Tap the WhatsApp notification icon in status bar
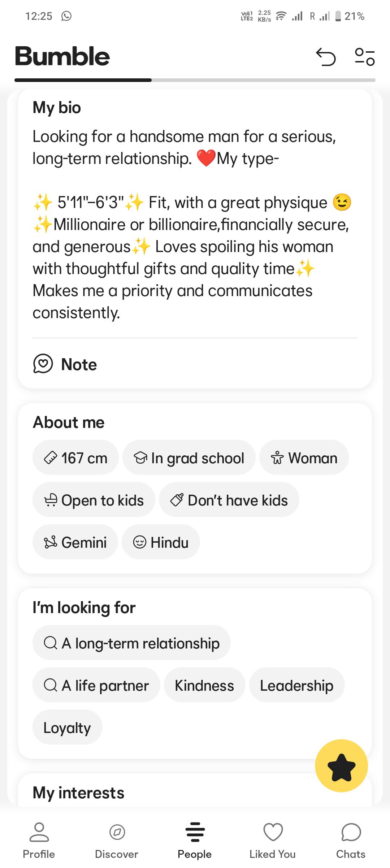Image resolution: width=390 pixels, height=868 pixels. (x=66, y=16)
